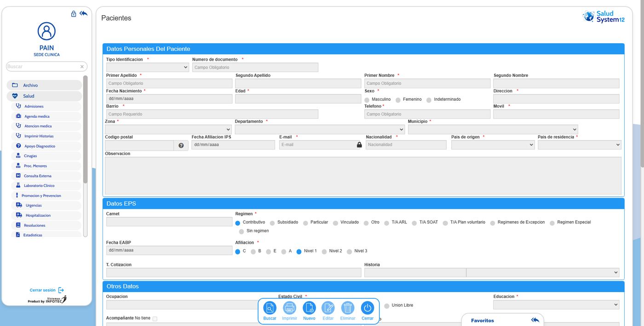Click the Imprimir printer toolbar icon
The width and height of the screenshot is (644, 326).
point(289,308)
